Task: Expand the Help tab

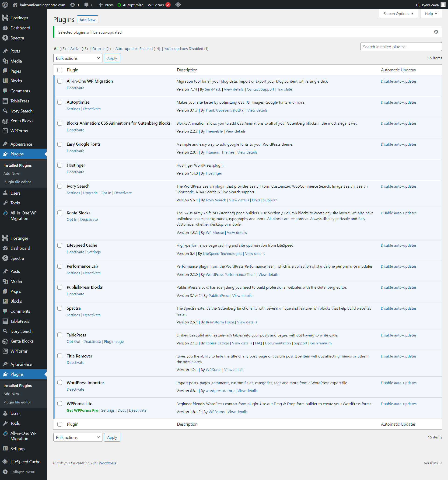Action: tap(431, 14)
